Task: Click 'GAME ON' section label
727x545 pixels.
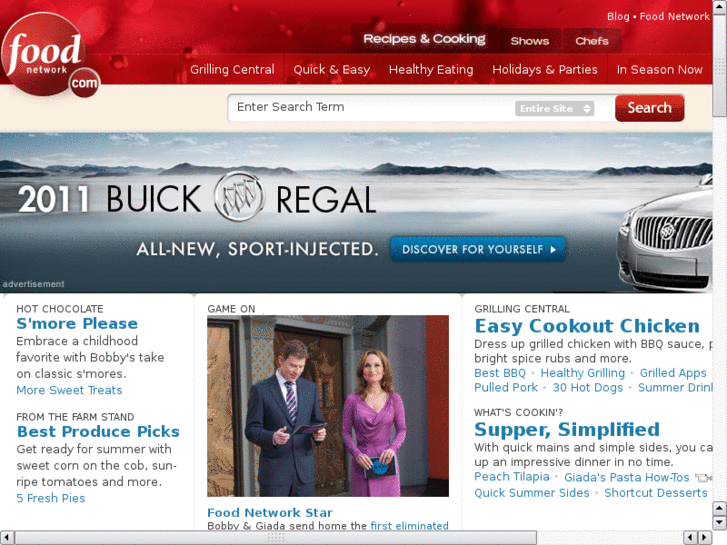Action: coord(231,309)
